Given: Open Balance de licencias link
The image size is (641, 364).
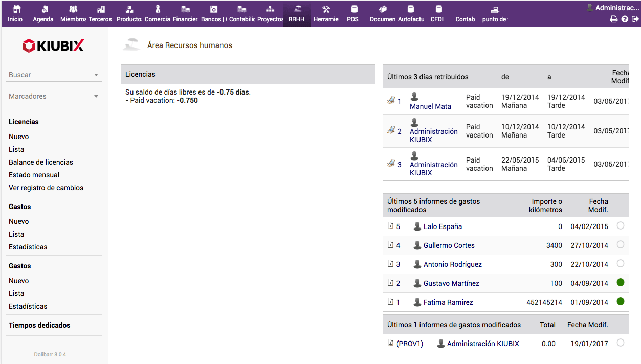Looking at the screenshot, I should point(41,162).
